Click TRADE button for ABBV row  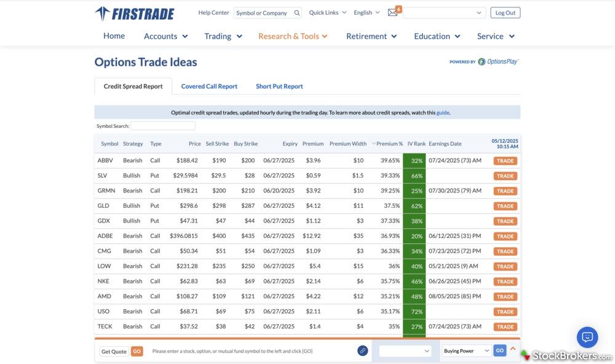(505, 161)
